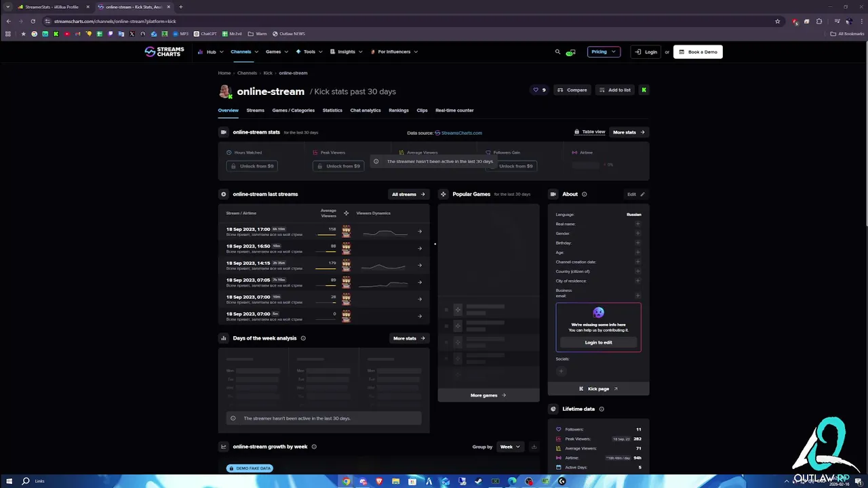Click the heart favorite icon with count 9

click(x=540, y=90)
